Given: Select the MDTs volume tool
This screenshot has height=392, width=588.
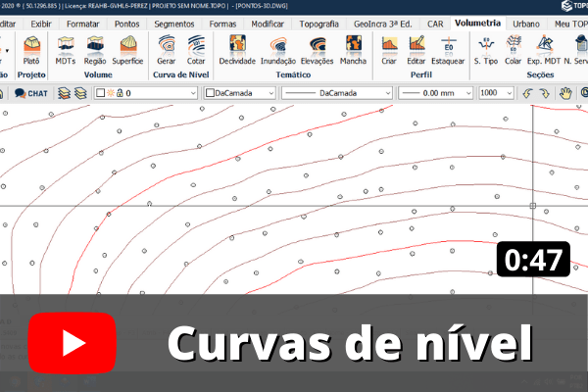Looking at the screenshot, I should coord(66,50).
